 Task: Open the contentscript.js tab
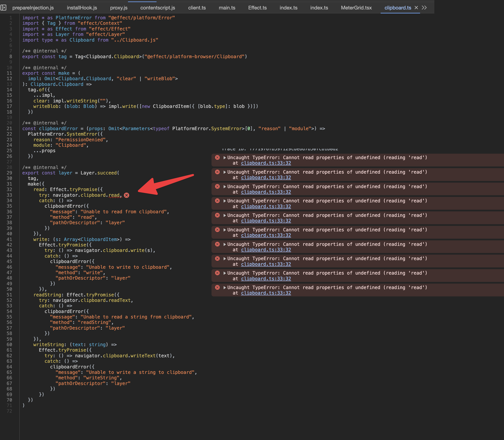pos(158,8)
